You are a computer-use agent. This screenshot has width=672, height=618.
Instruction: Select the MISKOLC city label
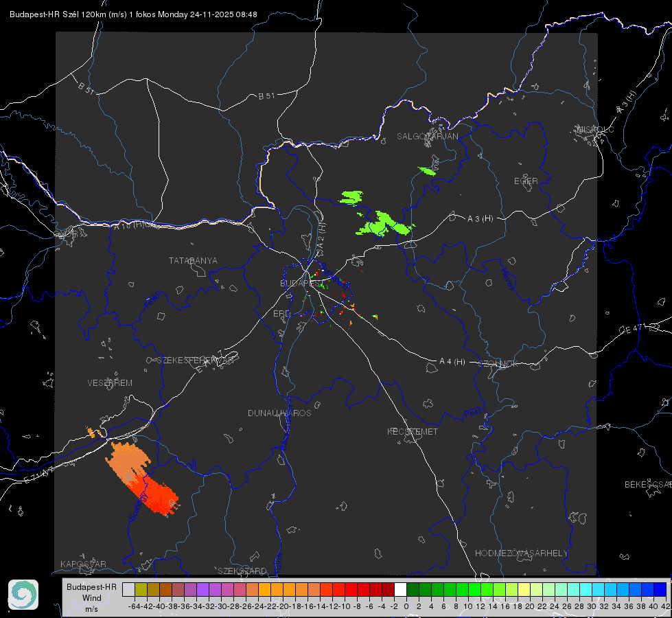[595, 129]
